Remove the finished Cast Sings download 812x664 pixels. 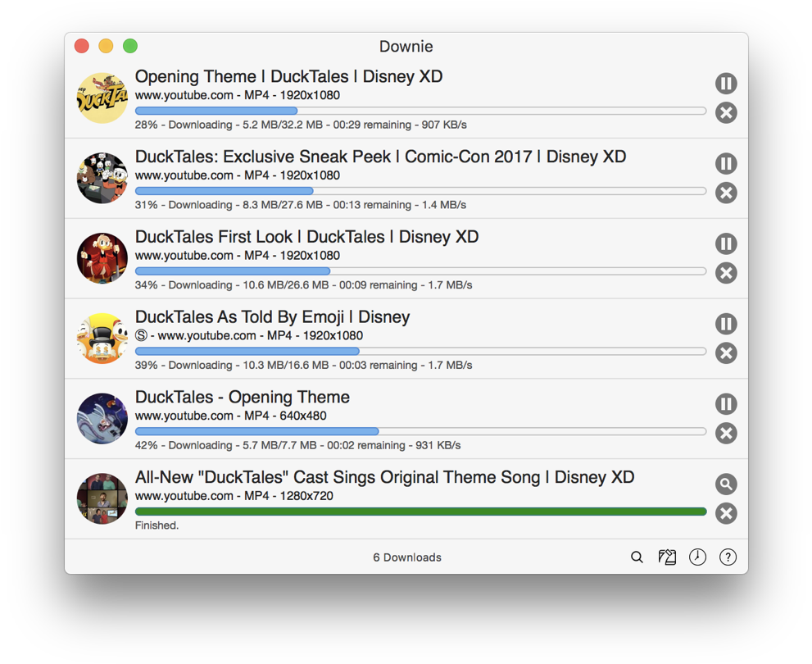coord(725,514)
